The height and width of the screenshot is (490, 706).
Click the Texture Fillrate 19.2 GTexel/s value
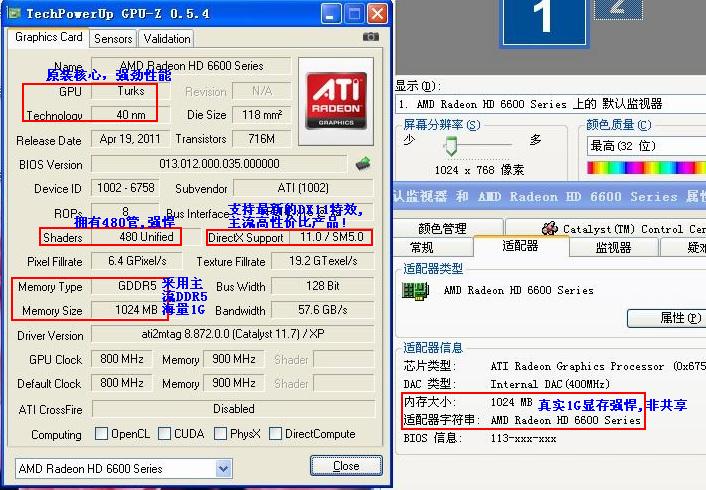tap(323, 261)
